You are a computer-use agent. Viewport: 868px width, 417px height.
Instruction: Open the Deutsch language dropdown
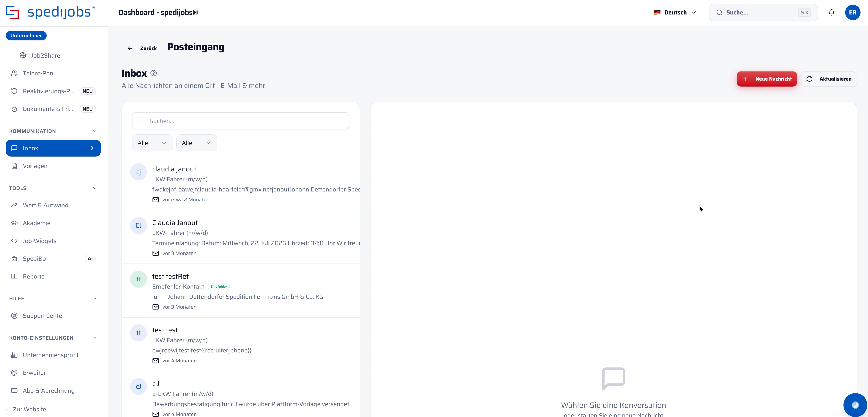tap(675, 12)
